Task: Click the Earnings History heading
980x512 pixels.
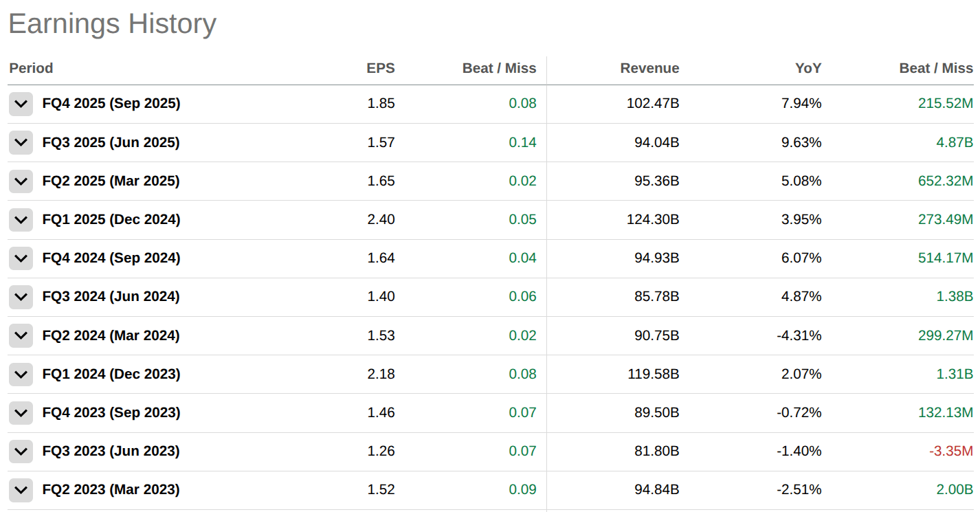Action: 111,24
